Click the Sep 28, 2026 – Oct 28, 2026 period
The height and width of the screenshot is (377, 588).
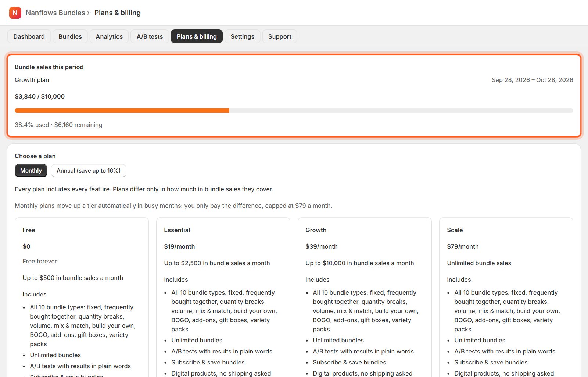pyautogui.click(x=533, y=80)
